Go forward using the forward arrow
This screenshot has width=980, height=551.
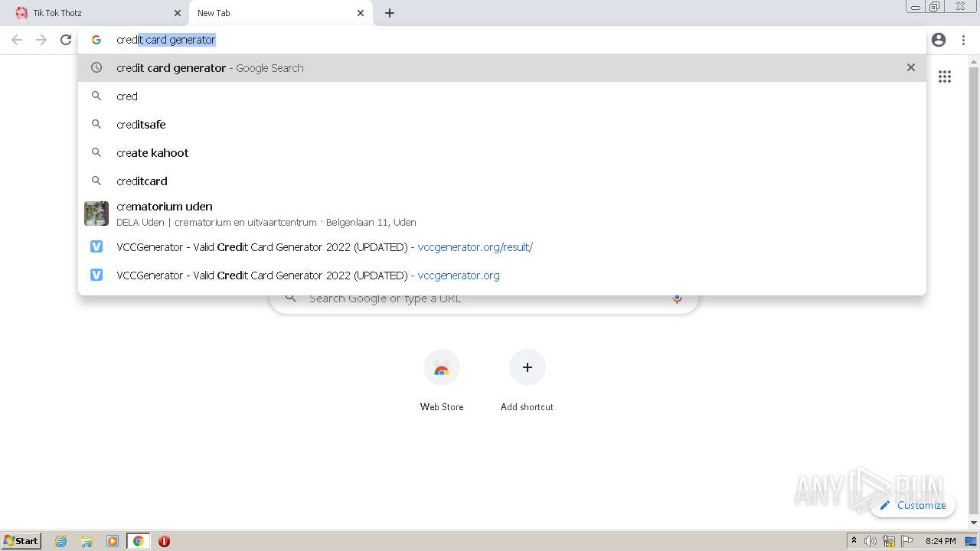point(41,40)
